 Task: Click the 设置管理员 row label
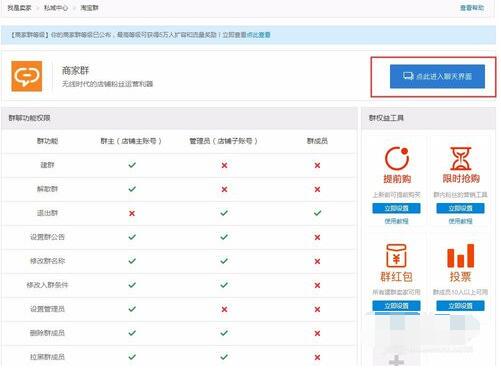coord(47,309)
